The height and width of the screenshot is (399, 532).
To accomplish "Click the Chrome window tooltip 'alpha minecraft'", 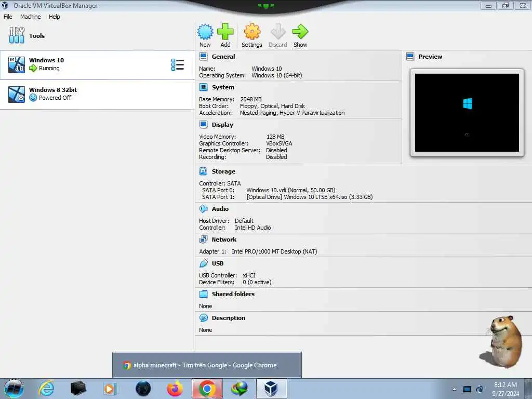I will [x=207, y=365].
